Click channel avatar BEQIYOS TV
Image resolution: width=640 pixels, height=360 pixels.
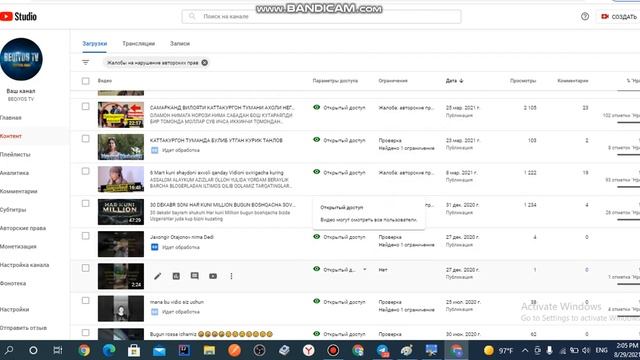[x=21, y=59]
